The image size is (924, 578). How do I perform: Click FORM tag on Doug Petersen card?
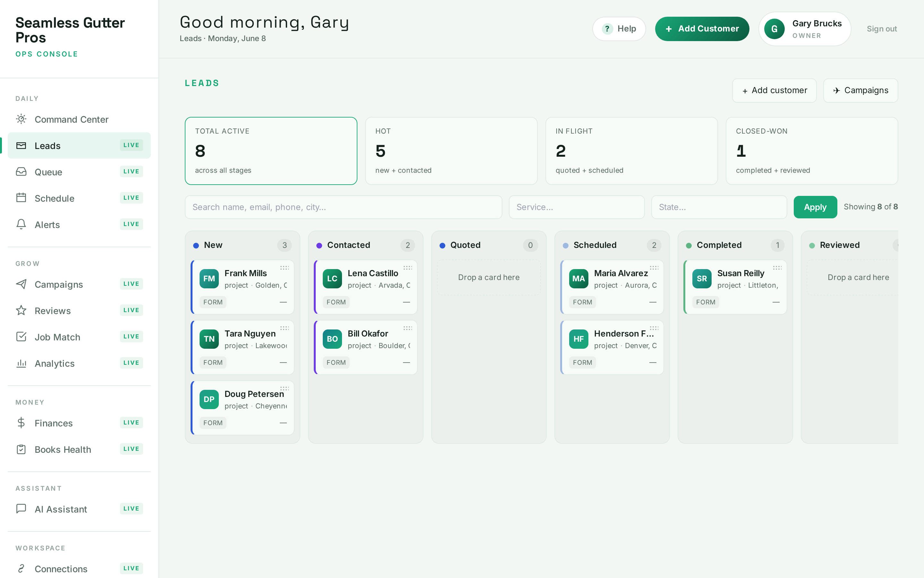coord(213,423)
